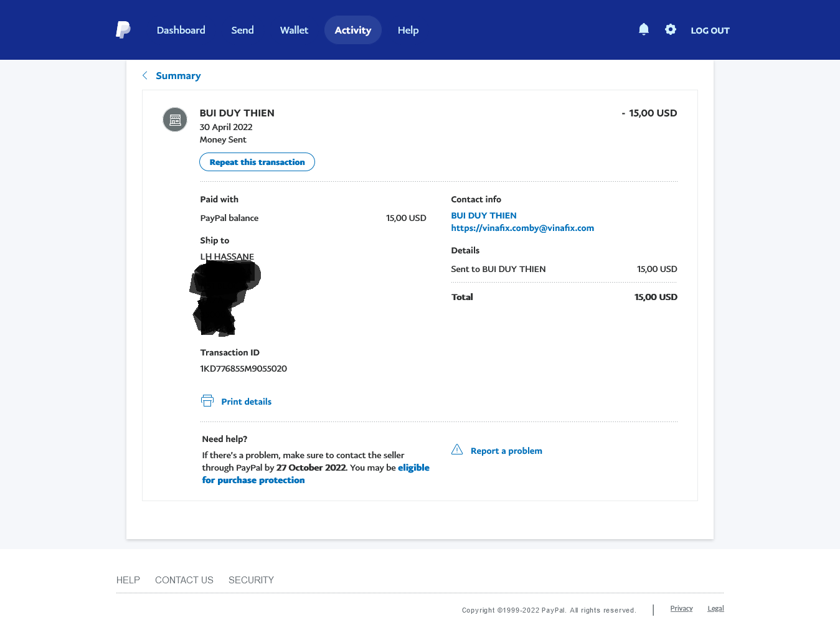The width and height of the screenshot is (840, 635).
Task: Click the PayPal balance label
Action: (229, 218)
